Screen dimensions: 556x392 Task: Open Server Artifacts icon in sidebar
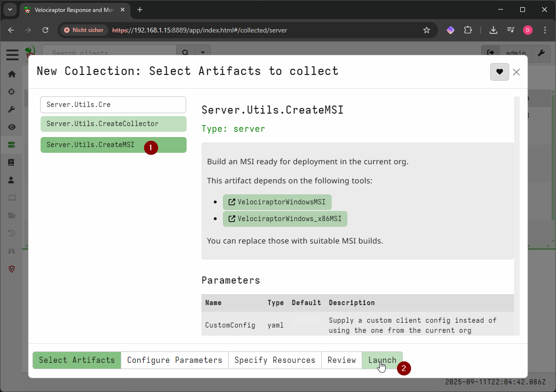[12, 145]
